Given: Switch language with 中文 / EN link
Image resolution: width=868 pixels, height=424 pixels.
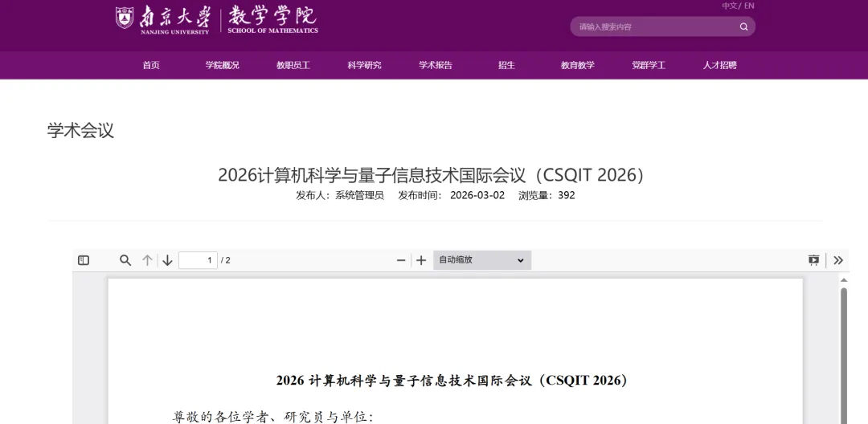Looking at the screenshot, I should pyautogui.click(x=738, y=6).
